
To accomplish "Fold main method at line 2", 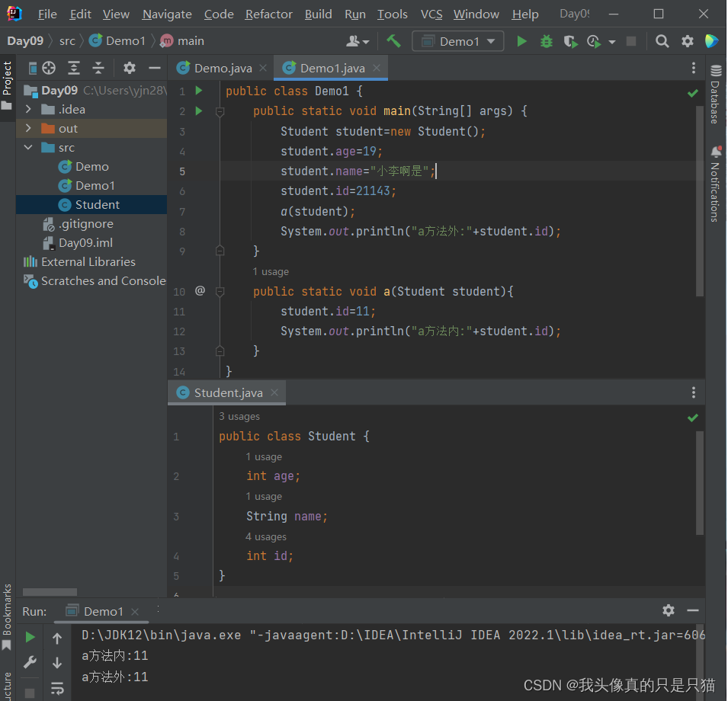I will (x=220, y=111).
